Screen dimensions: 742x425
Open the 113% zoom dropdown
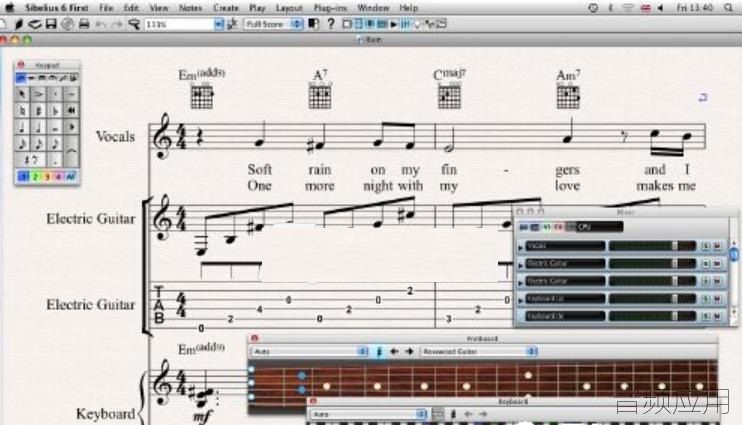(x=218, y=24)
